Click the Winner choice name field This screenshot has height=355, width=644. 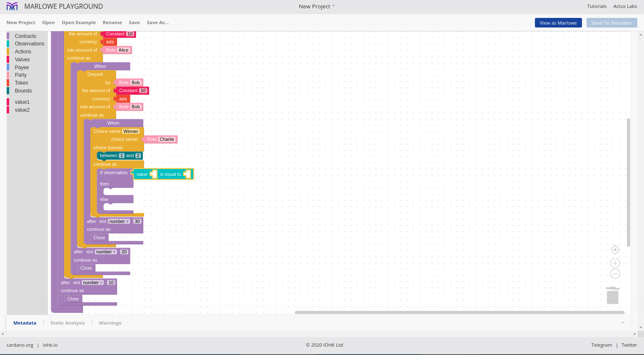(x=131, y=132)
